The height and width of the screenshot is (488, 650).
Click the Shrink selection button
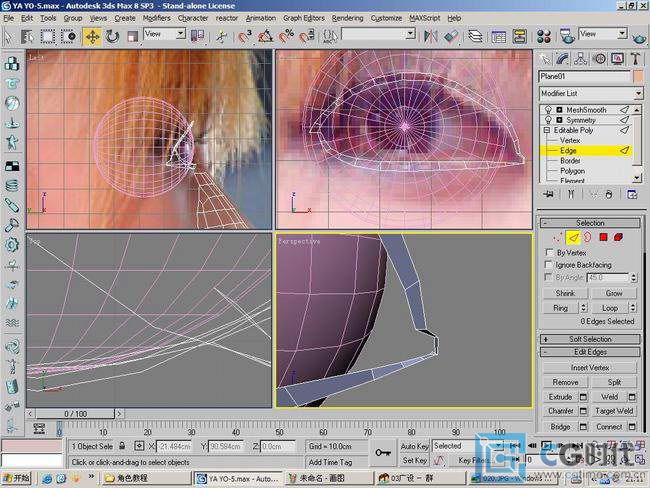[x=565, y=293]
